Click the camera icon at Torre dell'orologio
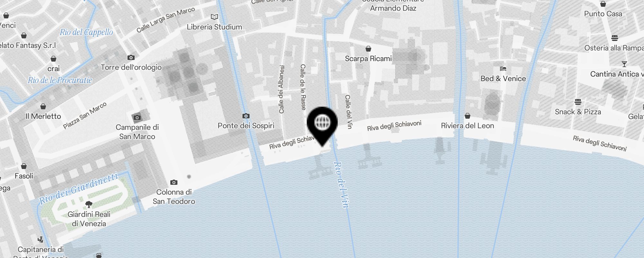 [x=131, y=58]
